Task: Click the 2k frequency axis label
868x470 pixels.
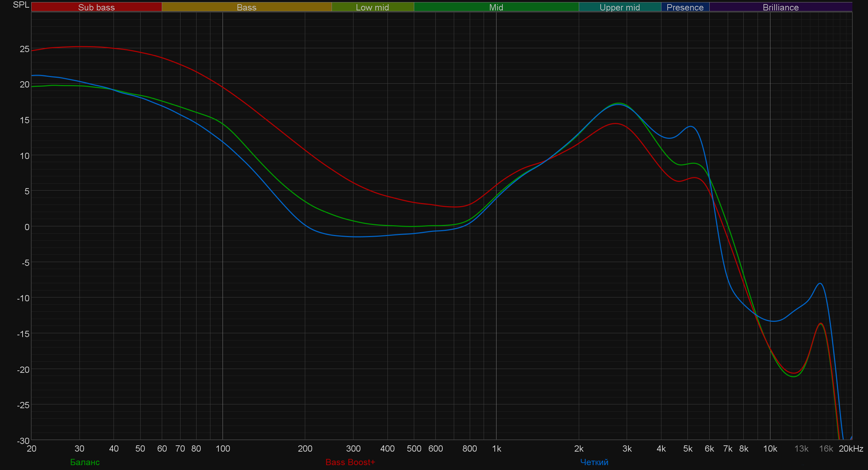Action: click(578, 448)
